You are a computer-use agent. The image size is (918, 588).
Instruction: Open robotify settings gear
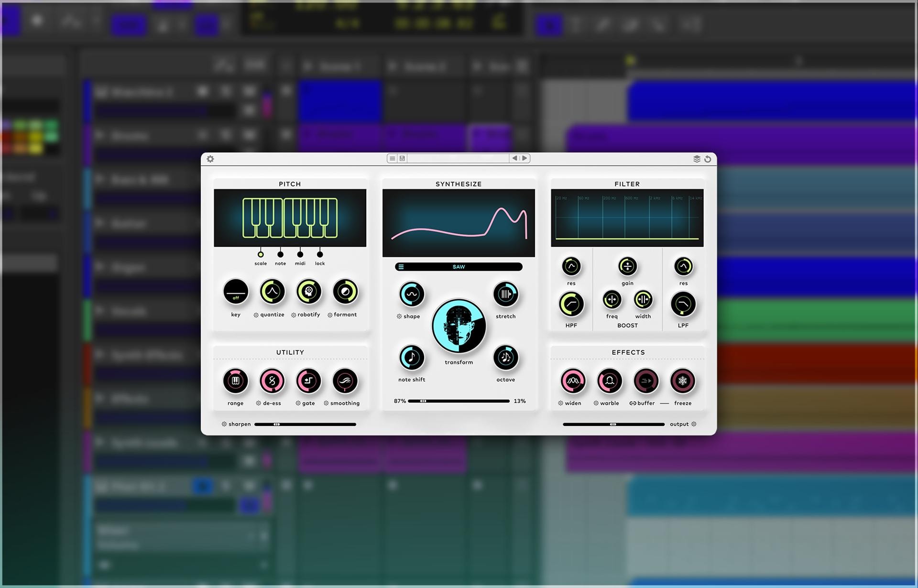coord(294,315)
